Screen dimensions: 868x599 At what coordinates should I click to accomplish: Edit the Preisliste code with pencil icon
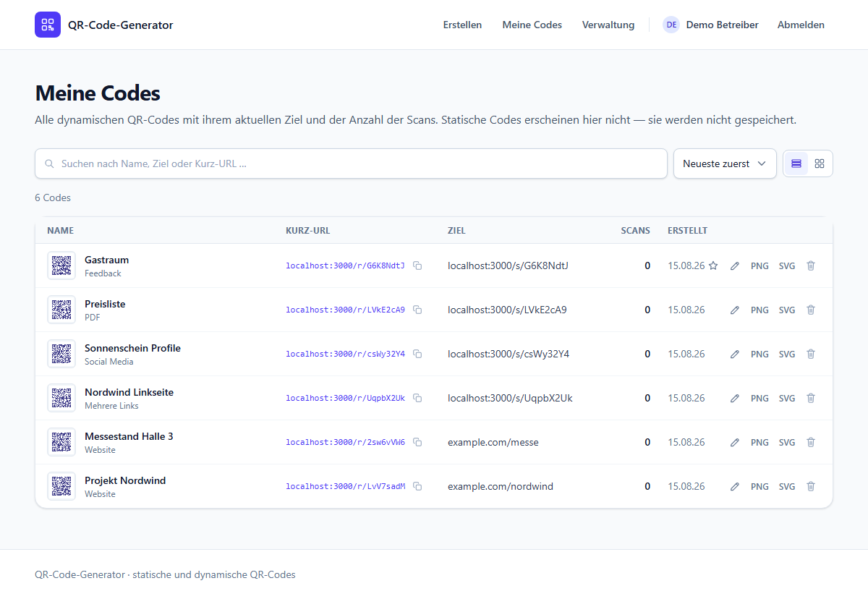coord(735,310)
